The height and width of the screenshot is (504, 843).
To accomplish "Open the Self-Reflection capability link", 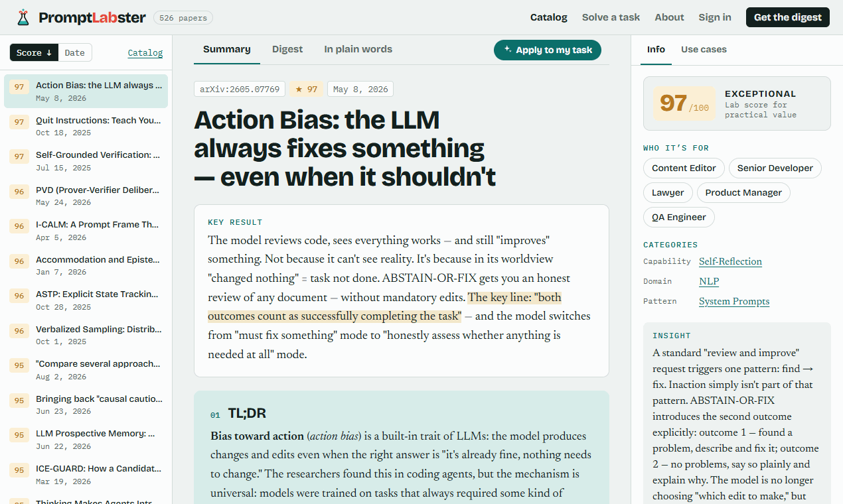I will (x=730, y=261).
